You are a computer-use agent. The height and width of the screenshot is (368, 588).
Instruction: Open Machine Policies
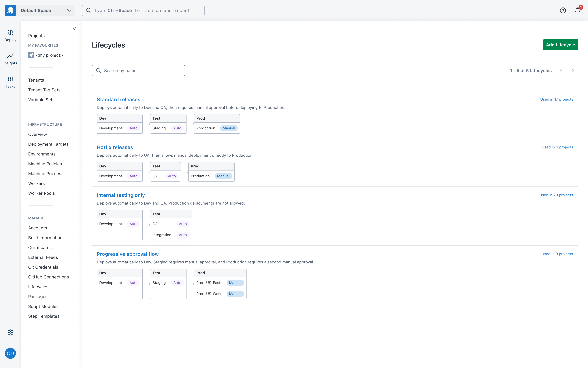[x=45, y=164]
